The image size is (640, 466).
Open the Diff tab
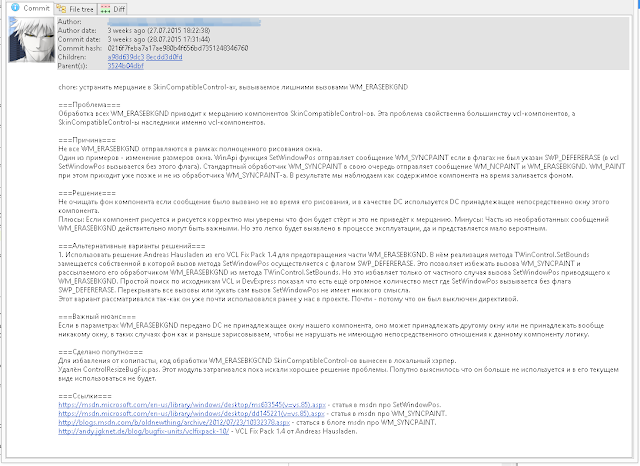point(113,9)
